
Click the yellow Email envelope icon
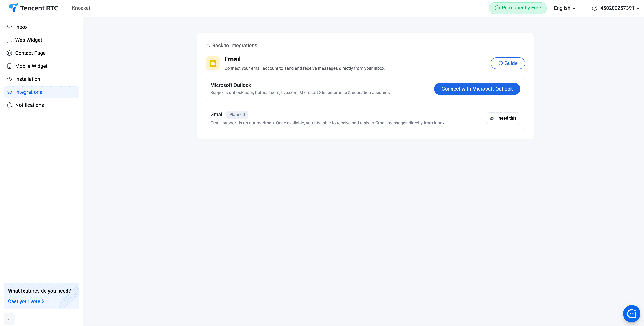pos(213,63)
